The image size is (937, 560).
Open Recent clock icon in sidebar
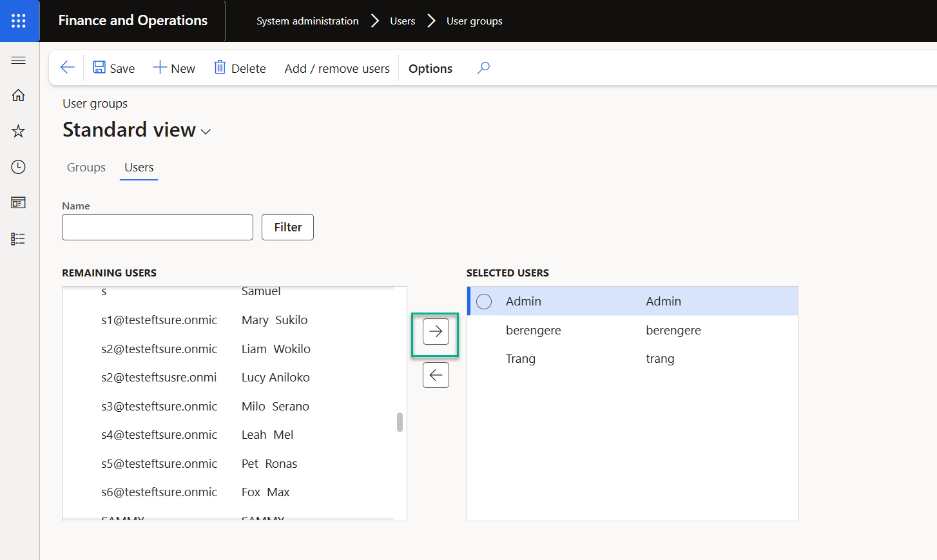point(19,167)
